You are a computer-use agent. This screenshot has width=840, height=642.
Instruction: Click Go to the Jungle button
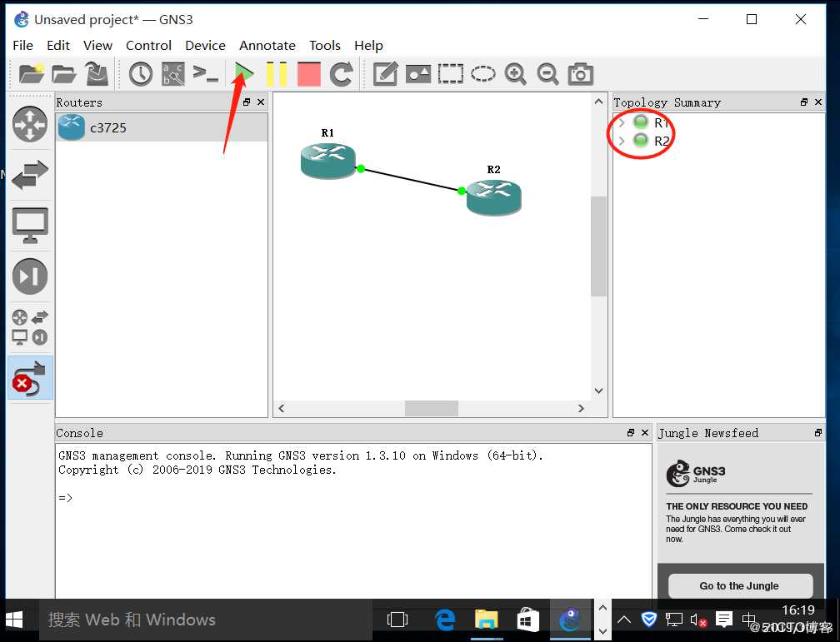point(740,585)
